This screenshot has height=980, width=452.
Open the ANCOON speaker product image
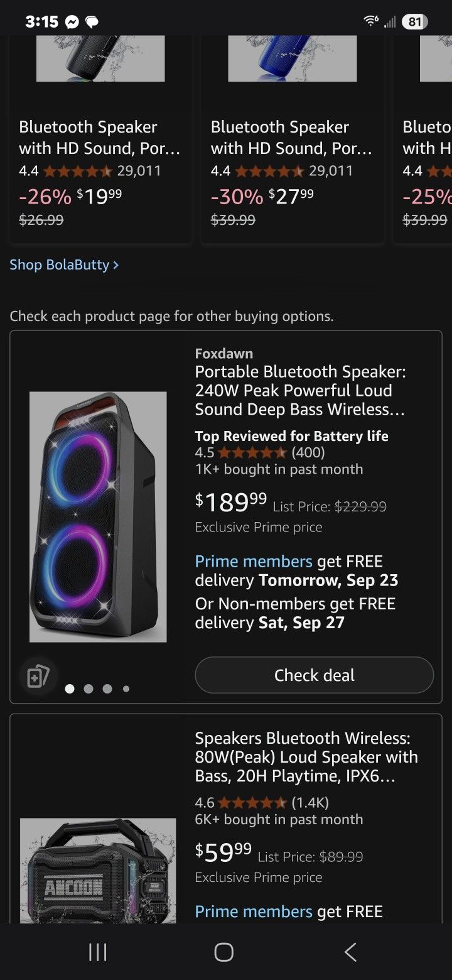98,870
